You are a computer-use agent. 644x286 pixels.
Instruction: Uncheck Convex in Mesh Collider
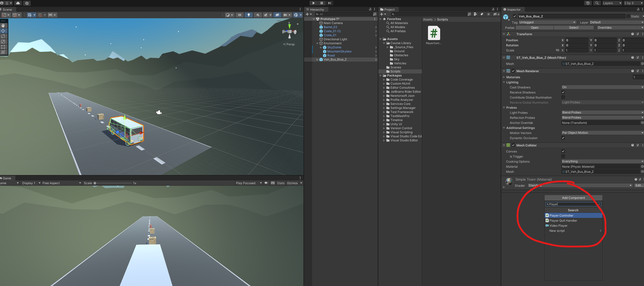tap(563, 151)
